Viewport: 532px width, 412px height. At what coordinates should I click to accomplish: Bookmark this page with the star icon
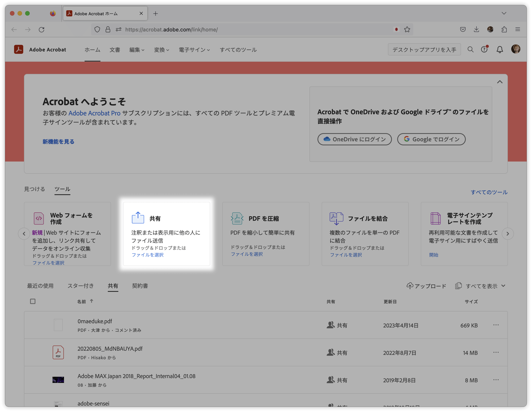pyautogui.click(x=407, y=30)
